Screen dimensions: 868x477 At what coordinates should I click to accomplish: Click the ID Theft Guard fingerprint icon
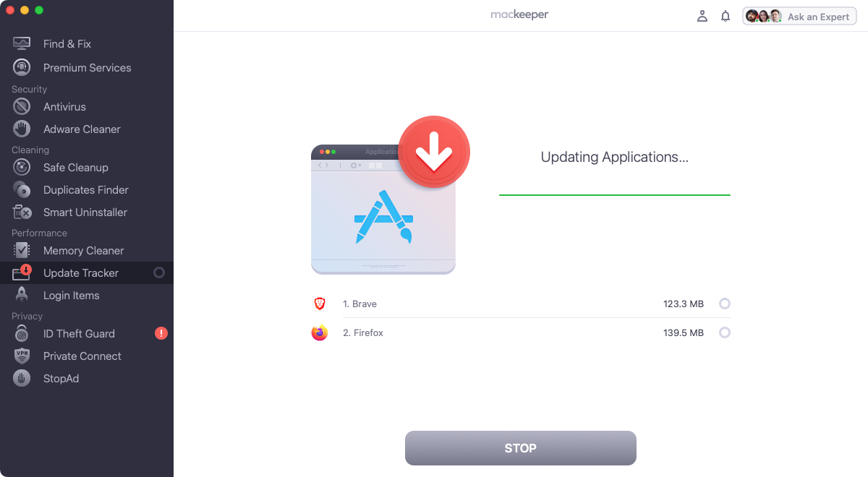[22, 333]
